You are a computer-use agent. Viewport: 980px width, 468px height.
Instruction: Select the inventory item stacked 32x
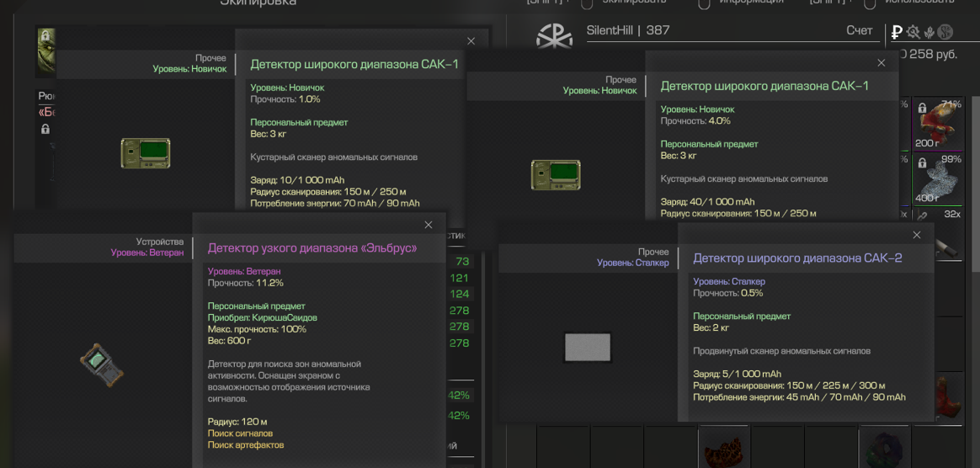[945, 237]
